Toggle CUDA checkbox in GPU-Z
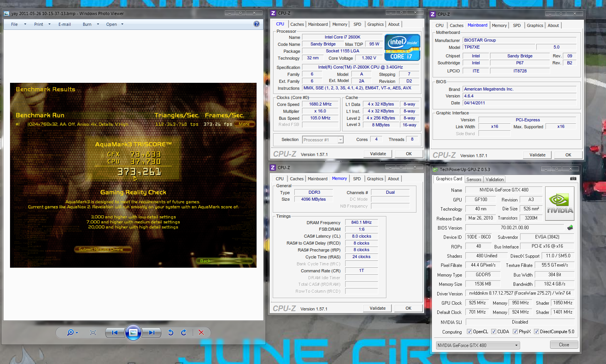The height and width of the screenshot is (364, 606). tap(494, 332)
